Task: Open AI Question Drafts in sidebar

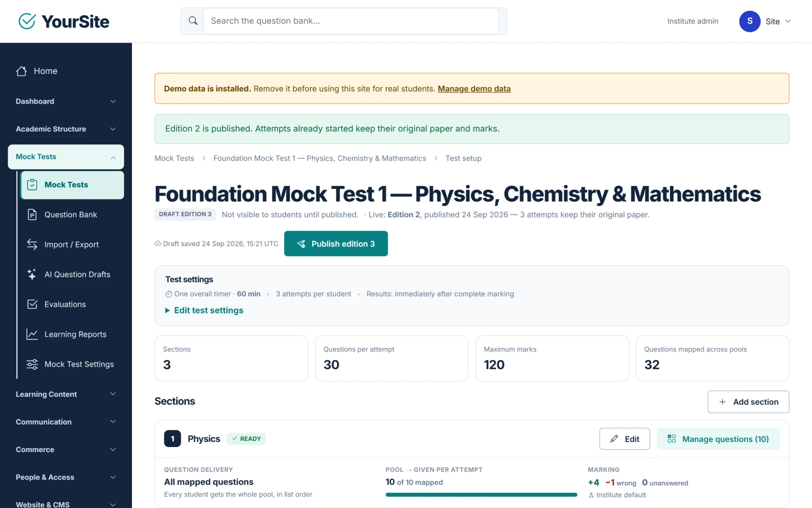Action: pyautogui.click(x=72, y=274)
